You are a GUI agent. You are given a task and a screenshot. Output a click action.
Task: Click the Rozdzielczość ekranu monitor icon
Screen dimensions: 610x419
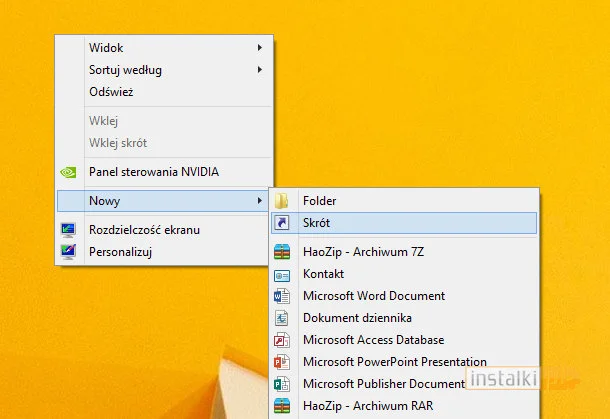click(68, 230)
